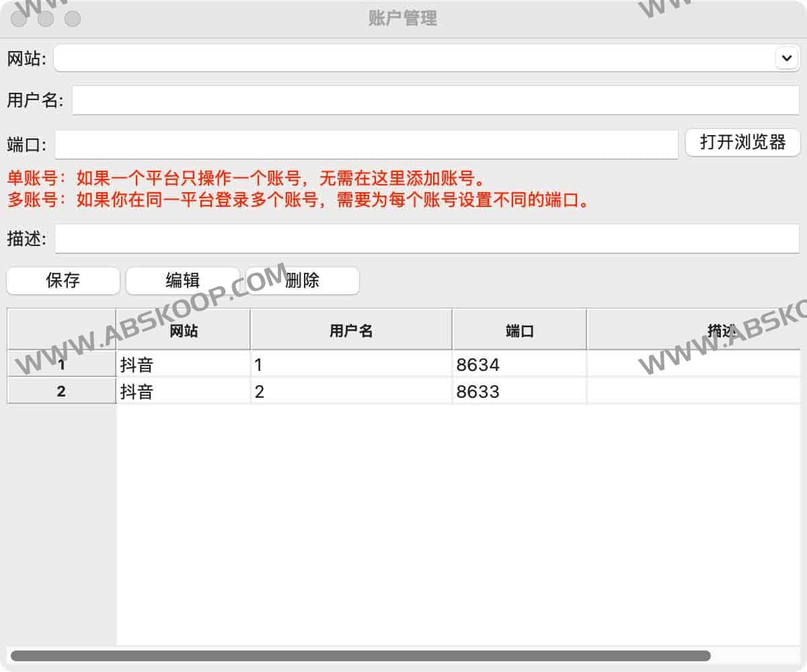Click the 用户名 column header
807x672 pixels.
tap(350, 329)
